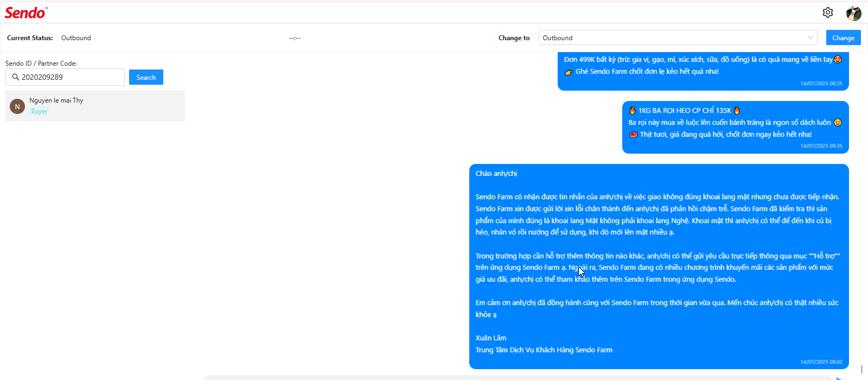Click the Search button
868x380 pixels.
pyautogui.click(x=146, y=77)
